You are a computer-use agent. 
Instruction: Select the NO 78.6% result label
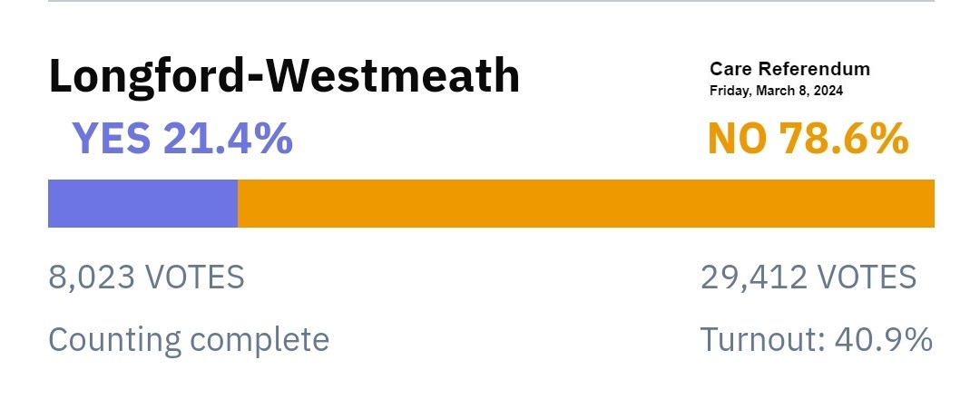pyautogui.click(x=808, y=138)
